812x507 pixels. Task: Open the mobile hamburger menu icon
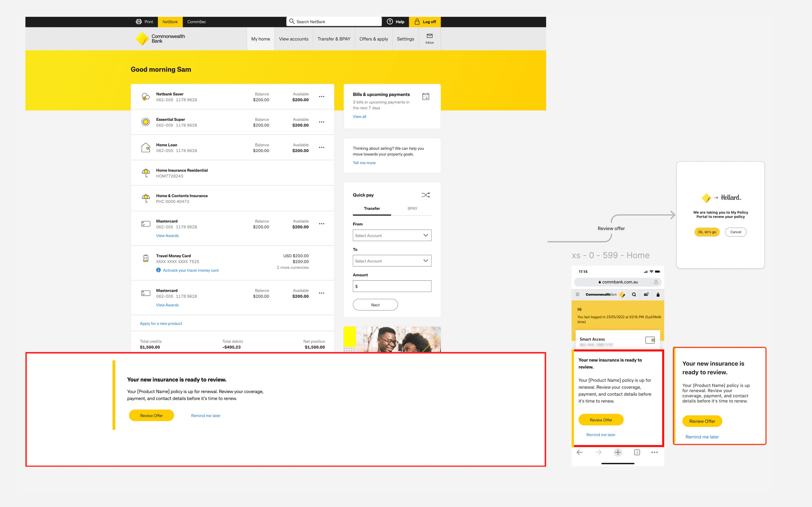pyautogui.click(x=578, y=294)
